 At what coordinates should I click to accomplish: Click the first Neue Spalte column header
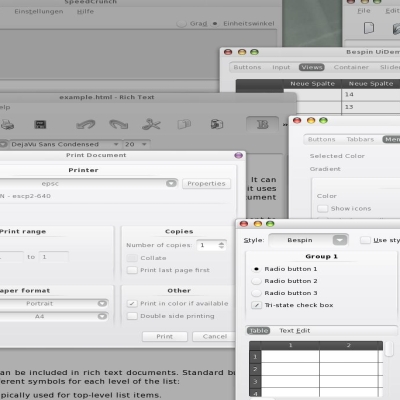click(x=312, y=84)
